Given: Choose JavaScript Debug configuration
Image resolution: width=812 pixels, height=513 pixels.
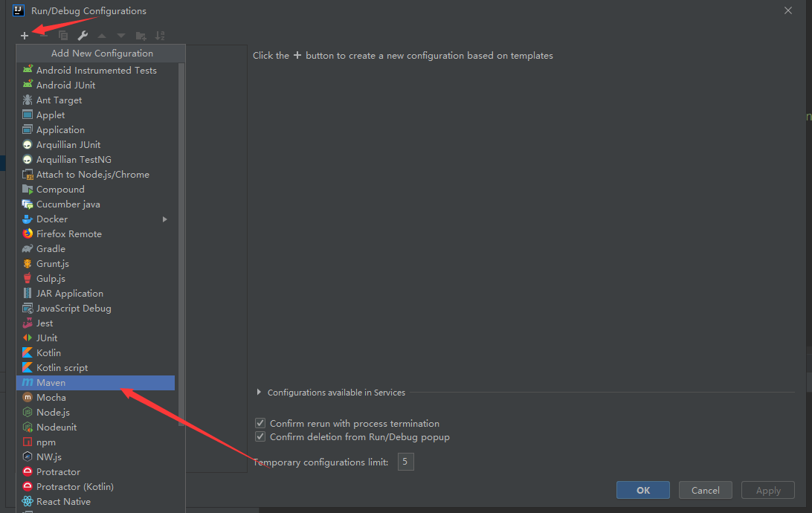Looking at the screenshot, I should (96, 309).
